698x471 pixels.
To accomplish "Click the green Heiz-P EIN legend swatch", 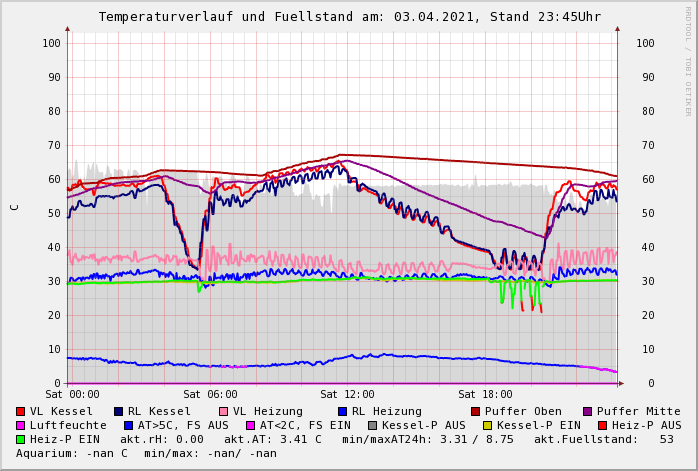I will click(x=21, y=440).
